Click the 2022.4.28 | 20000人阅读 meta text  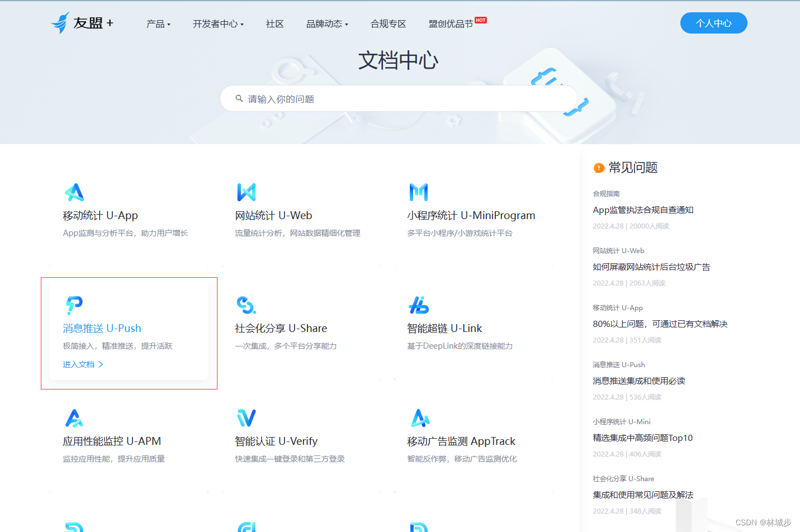tap(631, 226)
